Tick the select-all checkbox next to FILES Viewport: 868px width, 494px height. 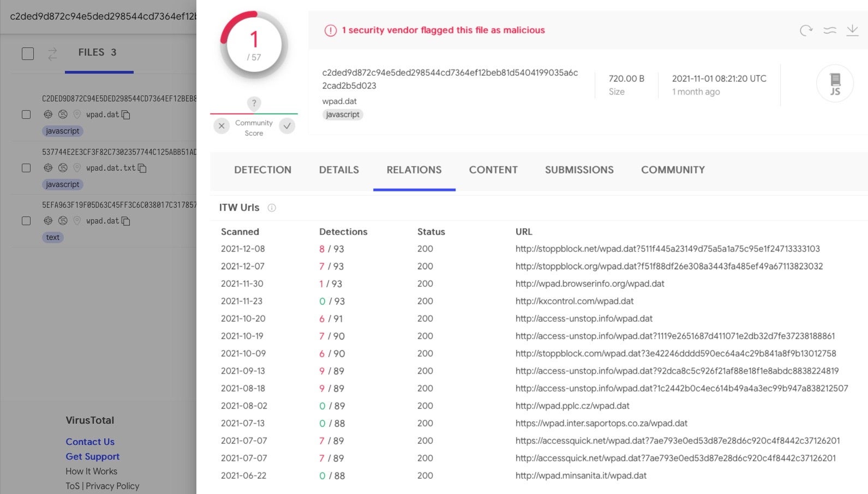click(28, 53)
